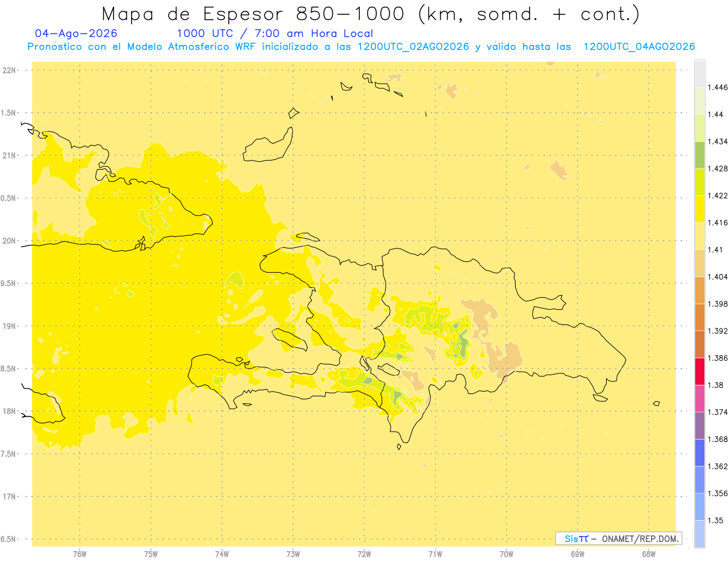Click the longitude label '71W'
This screenshot has height=562, width=728.
(436, 554)
